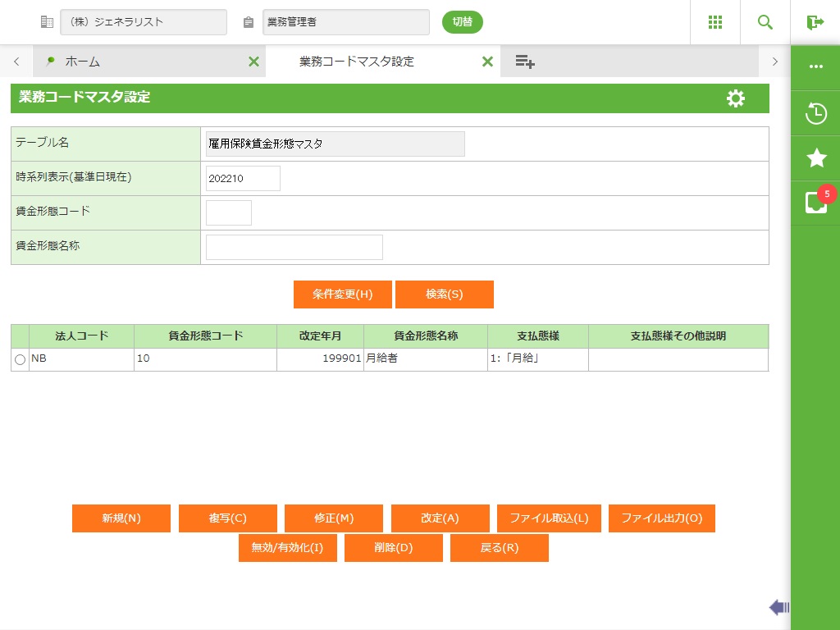
Task: Open inbox icon with 5 notifications
Action: click(x=815, y=203)
